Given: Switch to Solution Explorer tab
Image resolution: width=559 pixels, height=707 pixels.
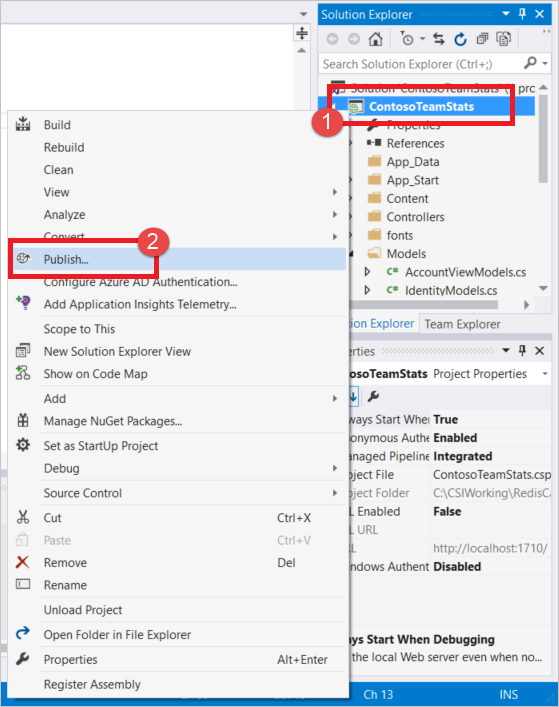Looking at the screenshot, I should pyautogui.click(x=382, y=324).
